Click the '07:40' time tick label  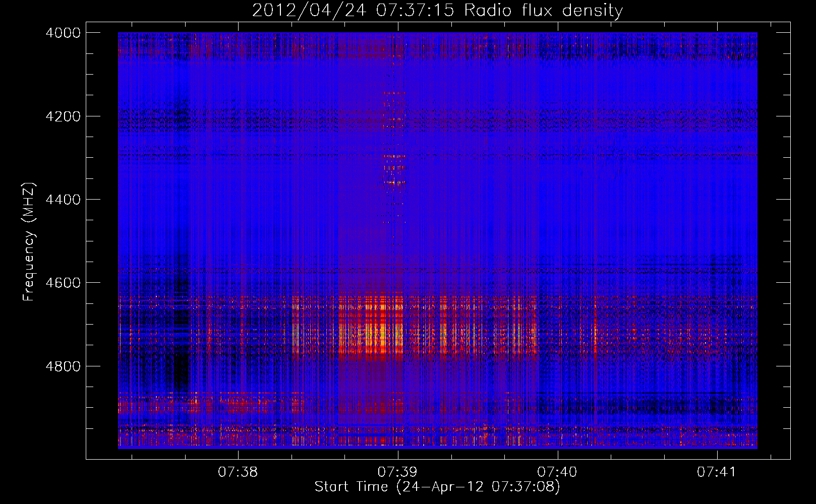(557, 472)
